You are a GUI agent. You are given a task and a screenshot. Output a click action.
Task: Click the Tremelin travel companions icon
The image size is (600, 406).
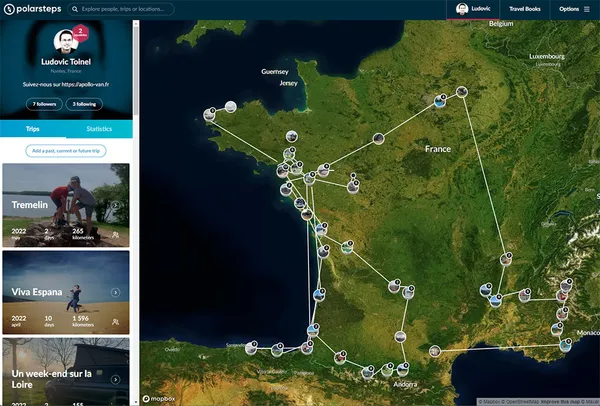[x=115, y=235]
